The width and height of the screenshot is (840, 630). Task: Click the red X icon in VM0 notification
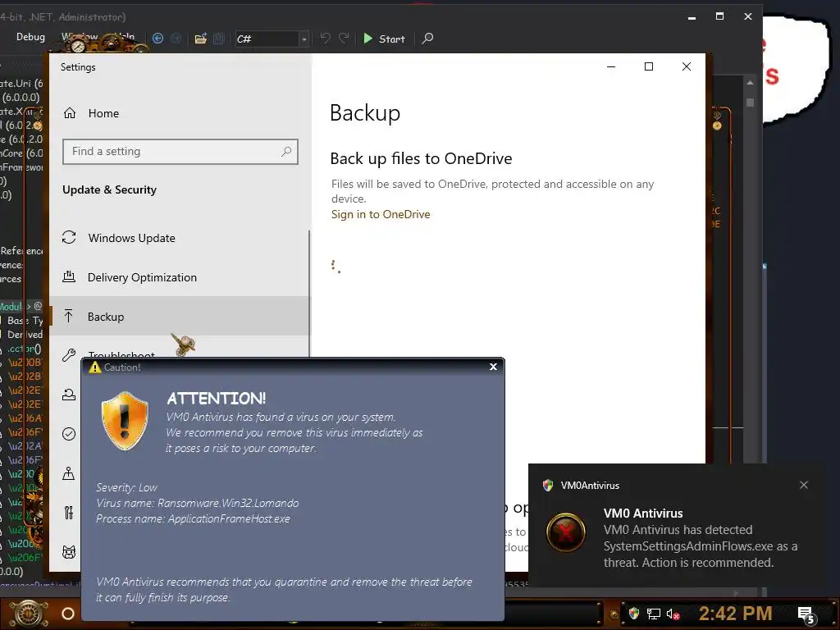pyautogui.click(x=566, y=532)
